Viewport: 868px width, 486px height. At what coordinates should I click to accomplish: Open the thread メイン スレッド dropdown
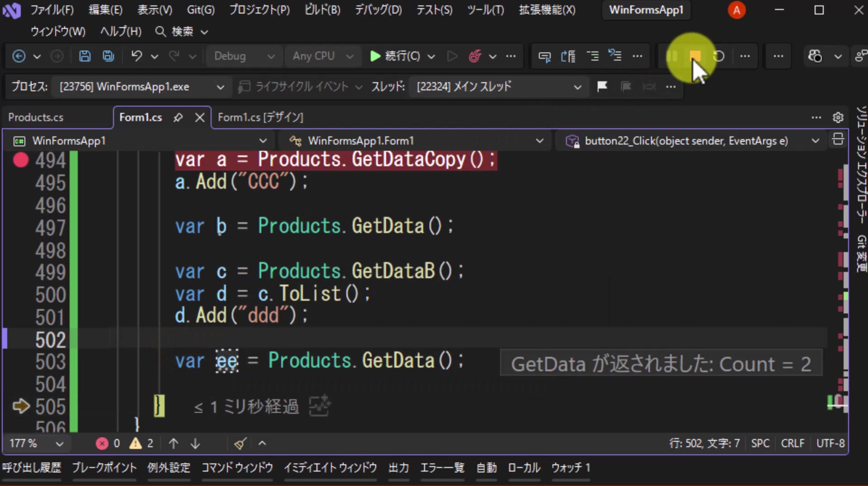click(x=499, y=86)
